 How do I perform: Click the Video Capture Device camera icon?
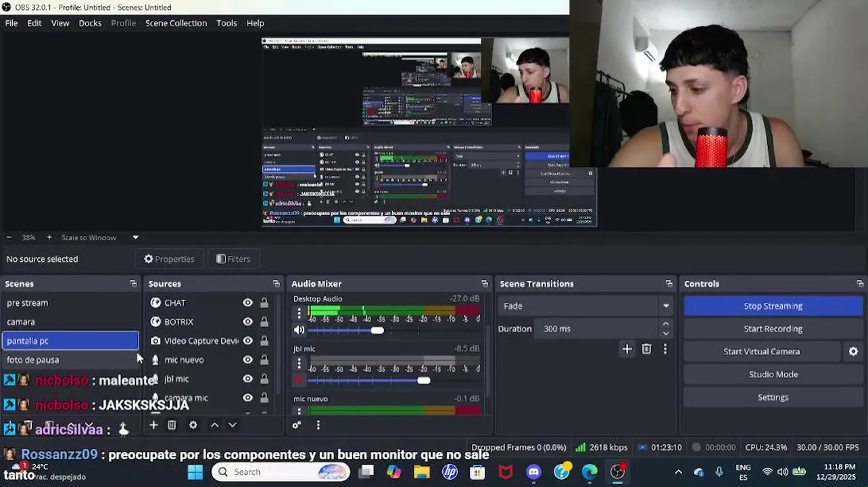coord(155,340)
